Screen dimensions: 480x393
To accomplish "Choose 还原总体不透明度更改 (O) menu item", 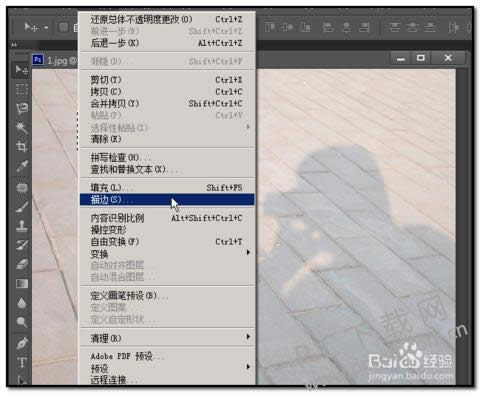I will (x=167, y=19).
